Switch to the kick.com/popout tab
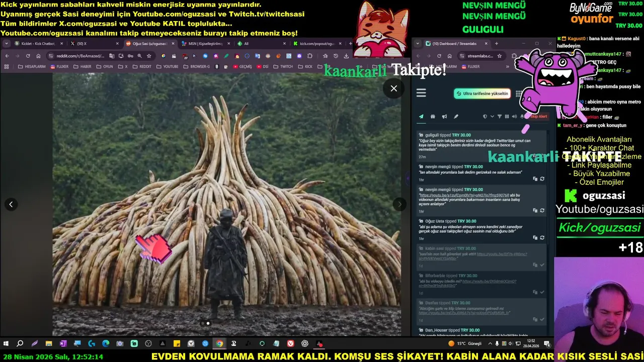The image size is (644, 362). tap(317, 44)
